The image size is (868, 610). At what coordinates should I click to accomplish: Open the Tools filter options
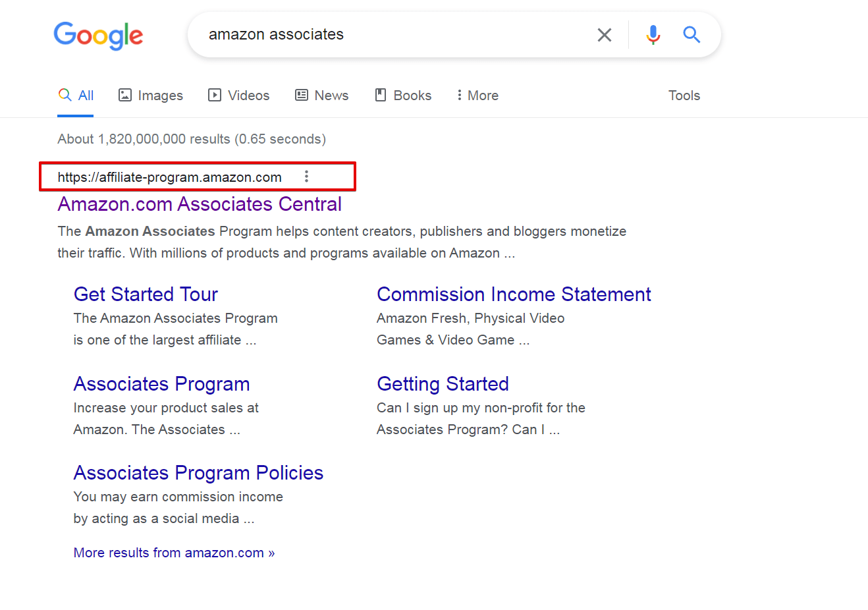pyautogui.click(x=684, y=96)
